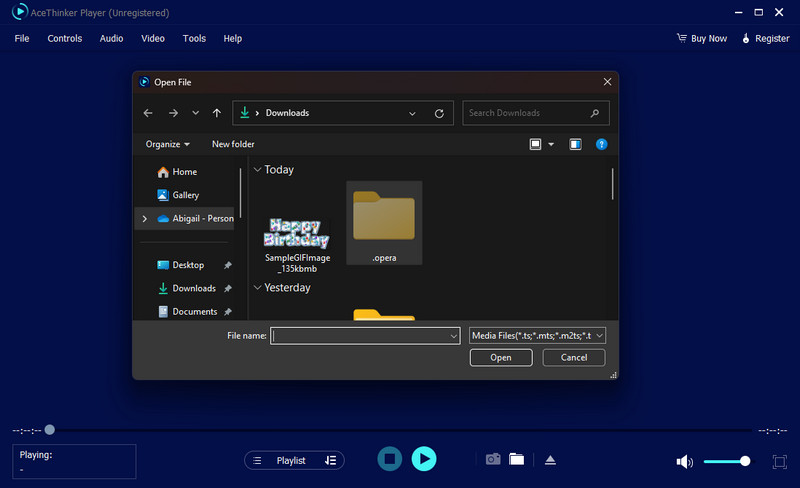Go up one folder level
The height and width of the screenshot is (488, 800).
pyautogui.click(x=217, y=113)
